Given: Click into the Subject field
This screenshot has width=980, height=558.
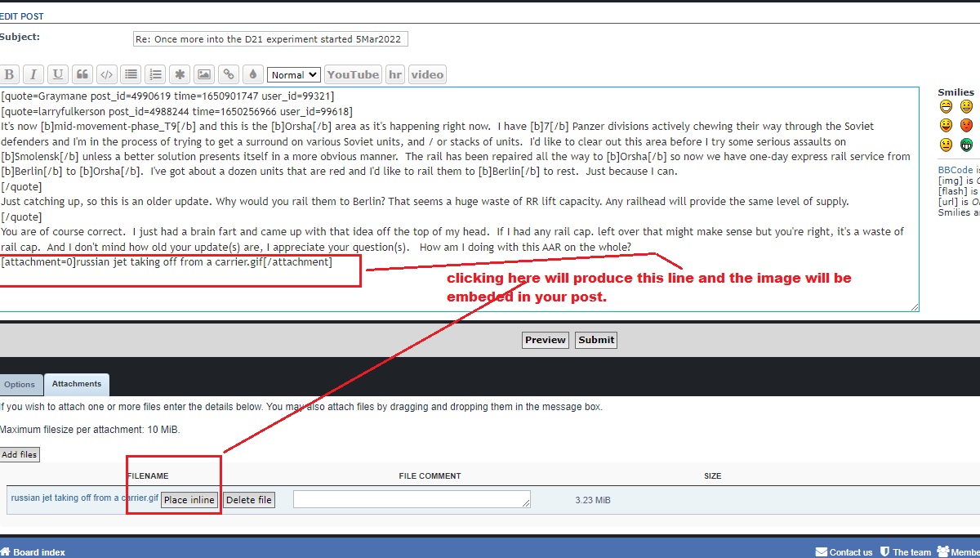Looking at the screenshot, I should click(270, 39).
